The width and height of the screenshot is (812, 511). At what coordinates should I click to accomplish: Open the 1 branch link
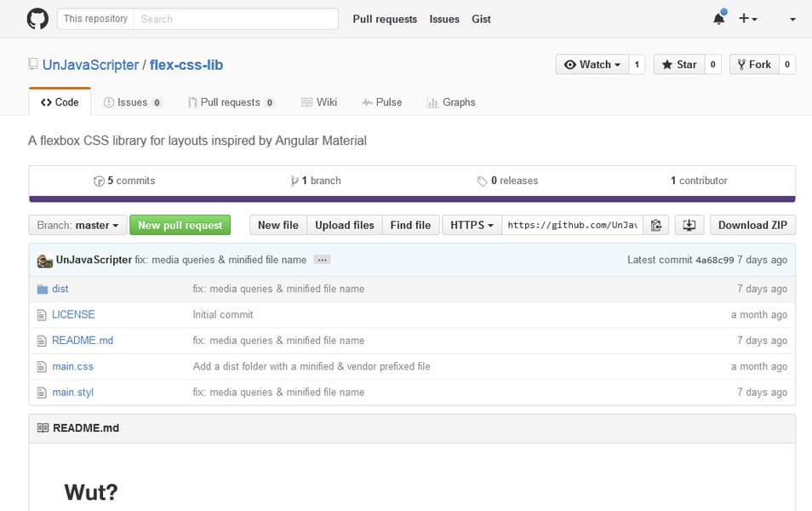(316, 181)
